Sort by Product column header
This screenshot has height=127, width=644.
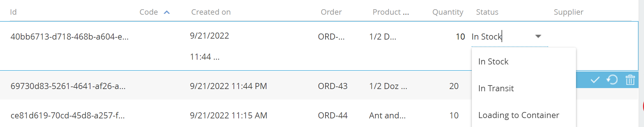pyautogui.click(x=390, y=12)
